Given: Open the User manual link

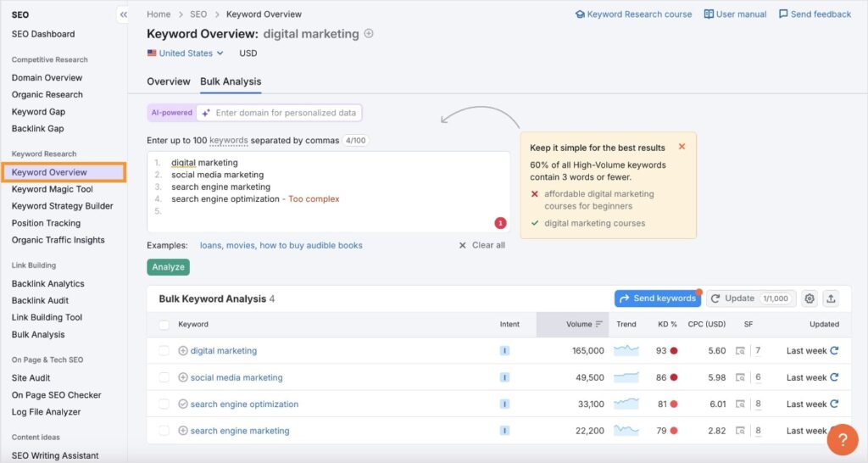Looking at the screenshot, I should [x=735, y=14].
